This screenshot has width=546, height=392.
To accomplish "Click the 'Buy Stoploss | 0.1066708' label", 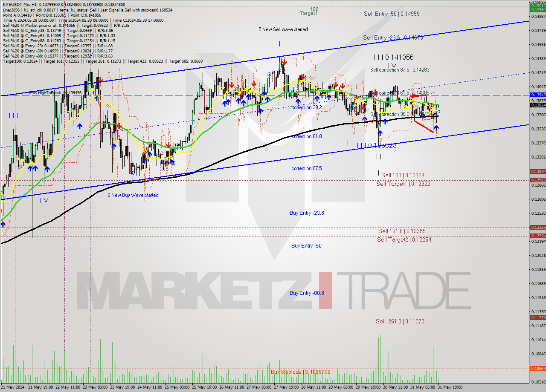I will coord(300,372).
